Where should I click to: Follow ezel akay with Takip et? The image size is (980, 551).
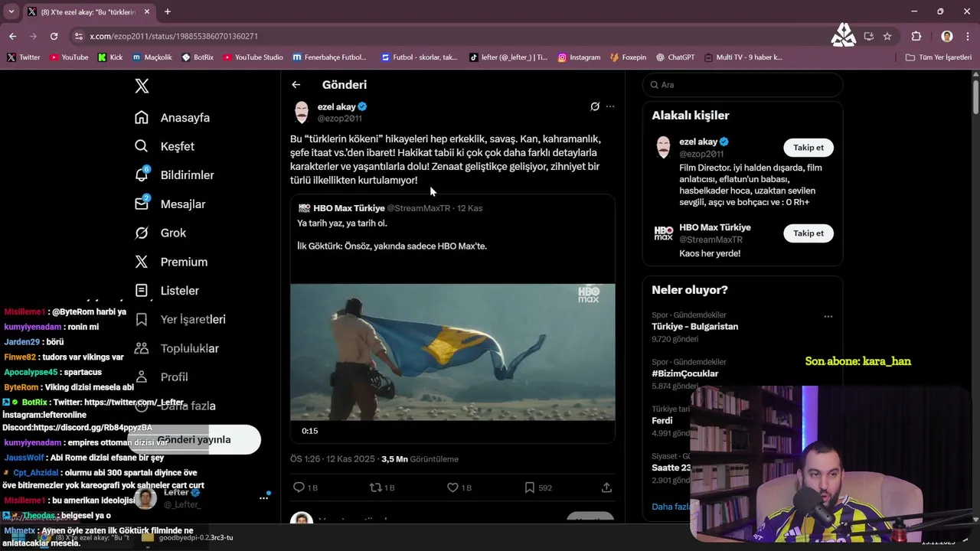pyautogui.click(x=808, y=148)
